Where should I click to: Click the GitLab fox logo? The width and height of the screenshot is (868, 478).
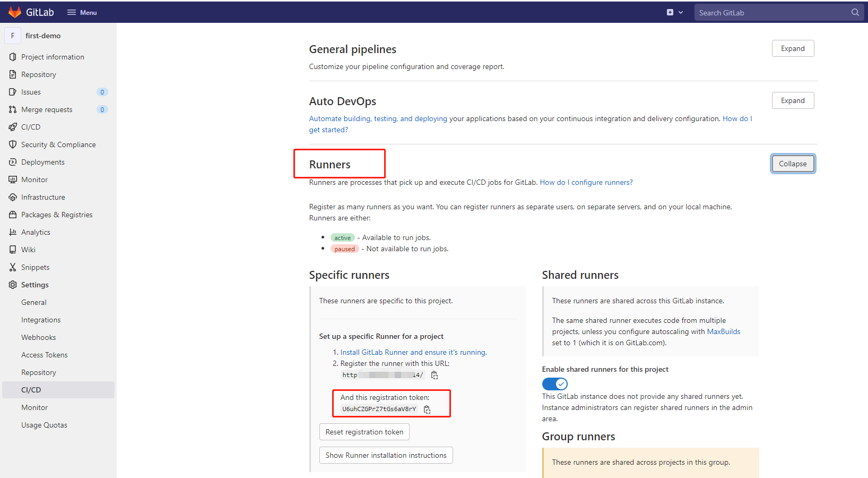tap(15, 12)
